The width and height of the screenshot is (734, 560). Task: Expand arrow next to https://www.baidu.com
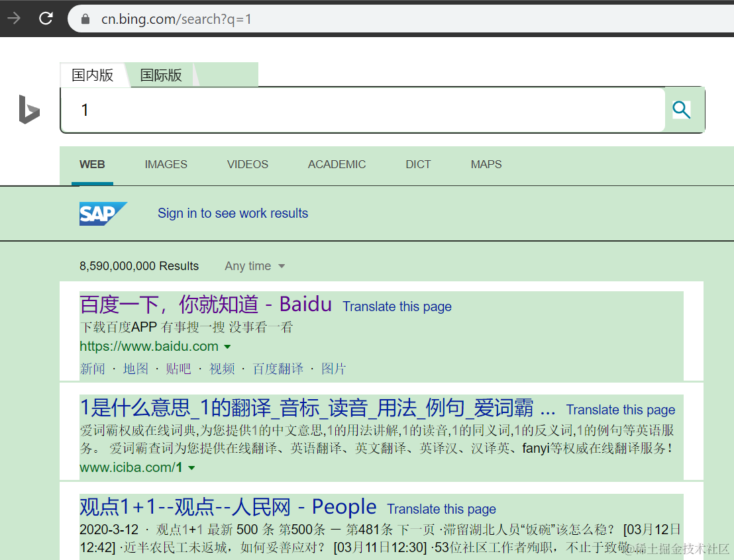coord(227,347)
